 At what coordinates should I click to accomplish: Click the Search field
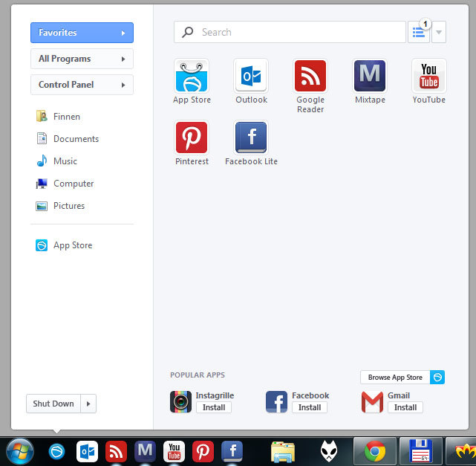click(x=290, y=32)
